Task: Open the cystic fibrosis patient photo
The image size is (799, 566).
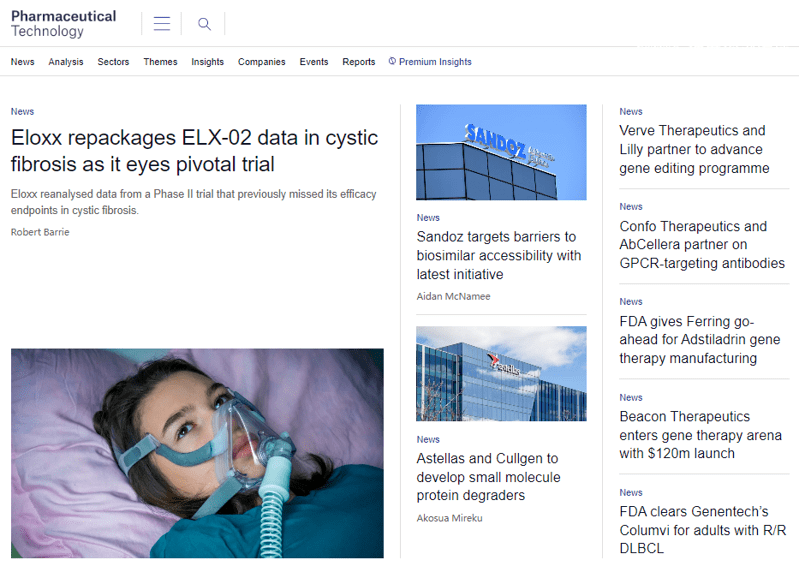Action: pos(197,453)
